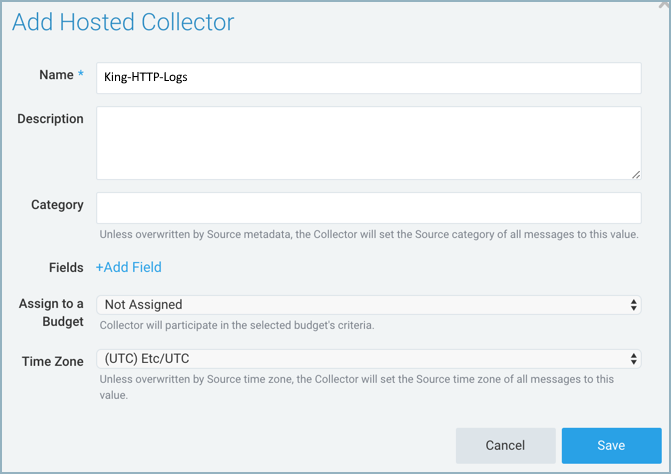This screenshot has height=474, width=671.
Task: Click the budget selector up-down arrows
Action: click(633, 305)
